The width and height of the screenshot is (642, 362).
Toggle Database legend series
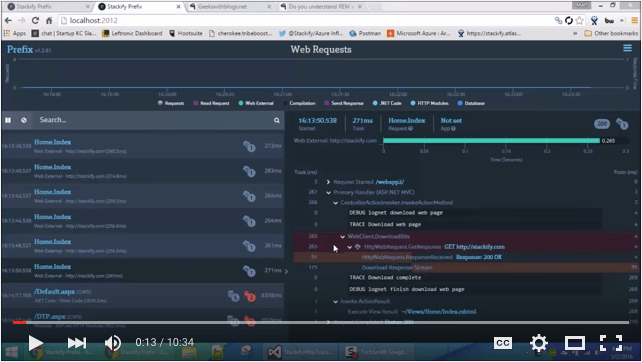471,103
